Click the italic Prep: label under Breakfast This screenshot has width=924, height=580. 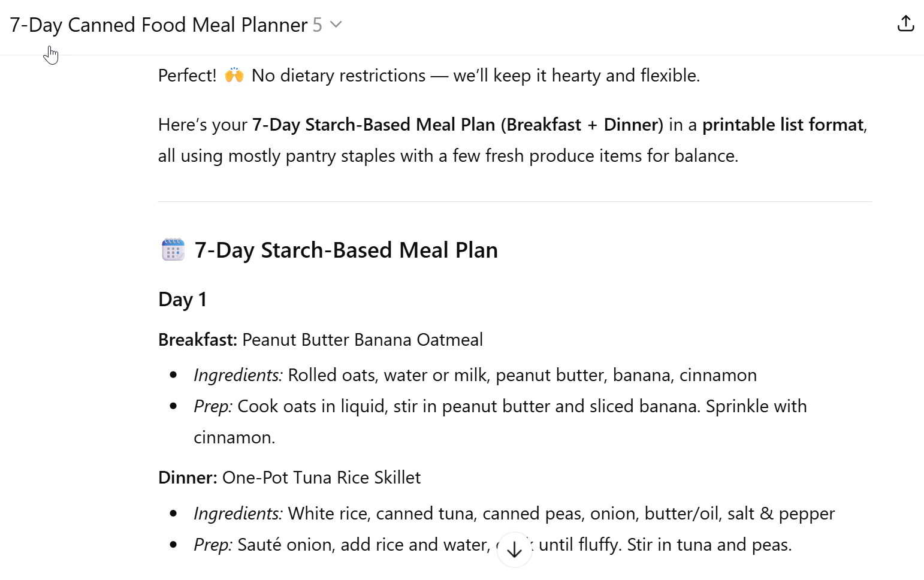tap(213, 406)
